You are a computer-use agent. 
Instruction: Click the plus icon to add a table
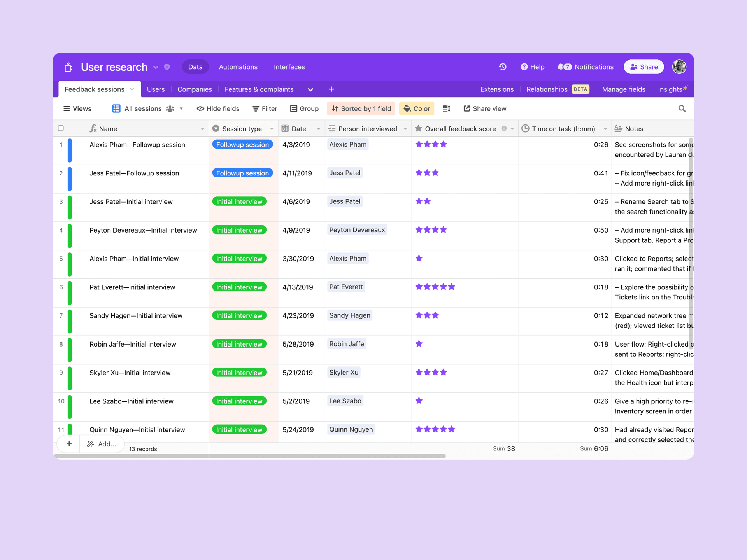[331, 89]
